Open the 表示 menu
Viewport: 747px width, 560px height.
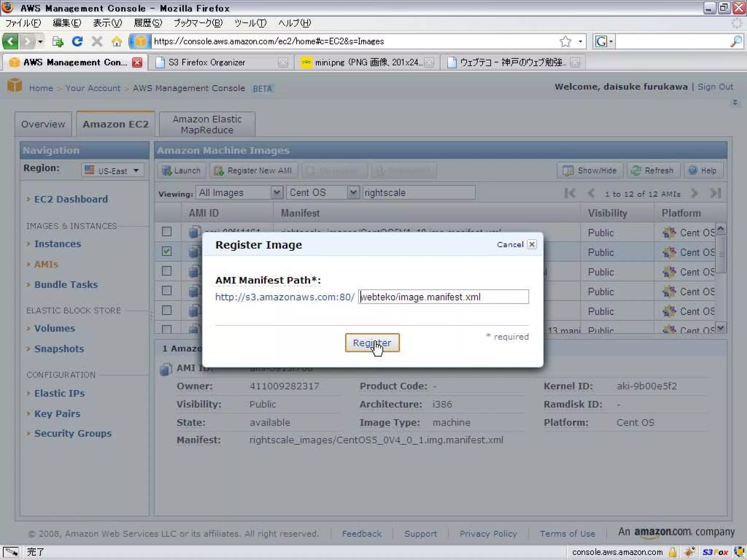click(107, 23)
